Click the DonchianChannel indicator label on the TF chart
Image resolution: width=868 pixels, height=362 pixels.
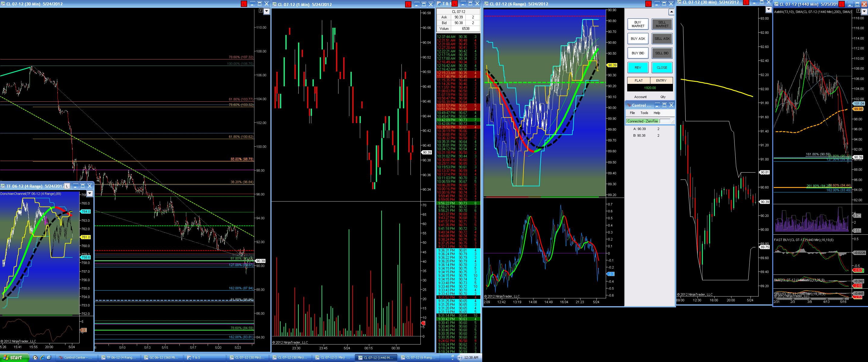(31, 194)
